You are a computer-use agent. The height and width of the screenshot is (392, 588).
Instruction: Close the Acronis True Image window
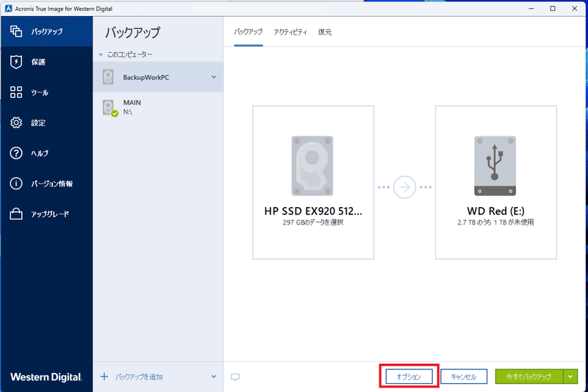575,8
